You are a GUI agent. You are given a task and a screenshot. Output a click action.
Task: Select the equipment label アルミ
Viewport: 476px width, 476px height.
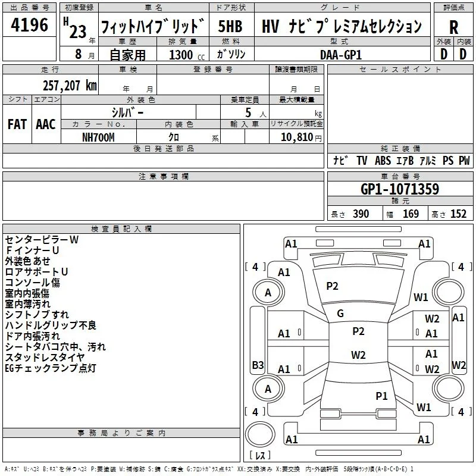point(428,161)
